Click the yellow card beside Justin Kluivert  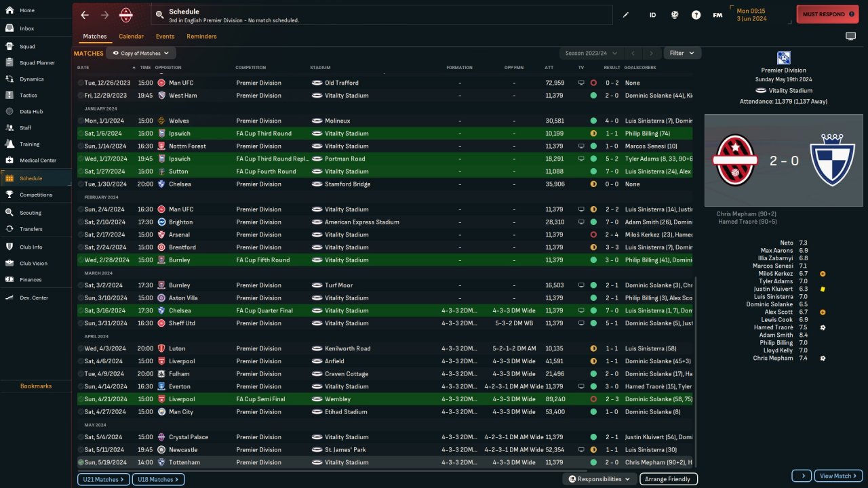[x=823, y=289]
